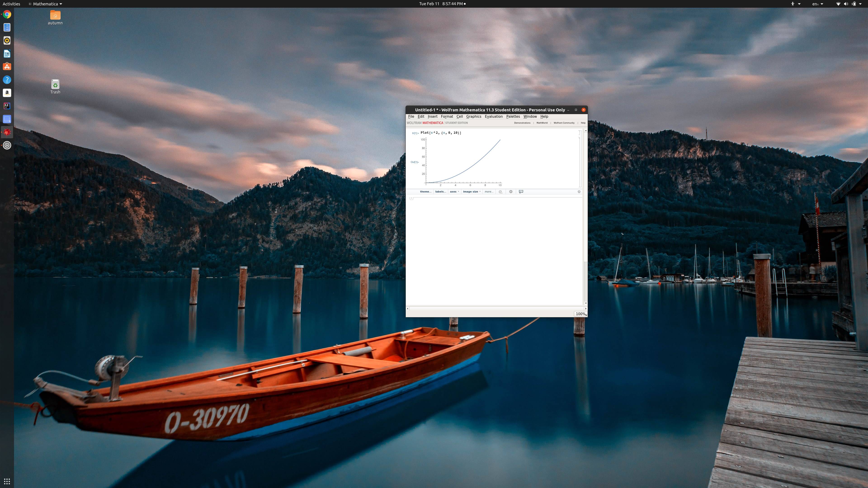This screenshot has height=488, width=868.
Task: Open the Palettes menu
Action: 513,117
